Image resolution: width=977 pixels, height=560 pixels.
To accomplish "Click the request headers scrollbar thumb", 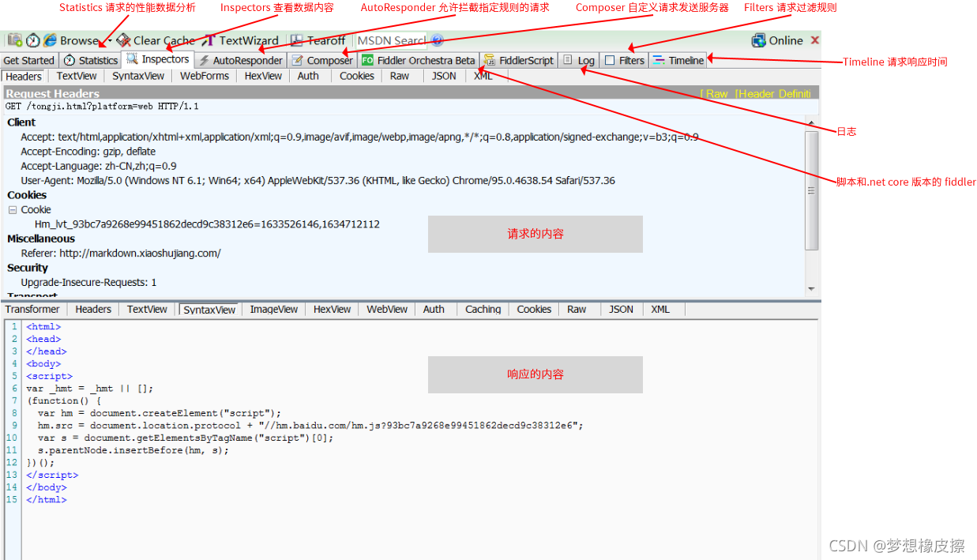I will pos(811,190).
